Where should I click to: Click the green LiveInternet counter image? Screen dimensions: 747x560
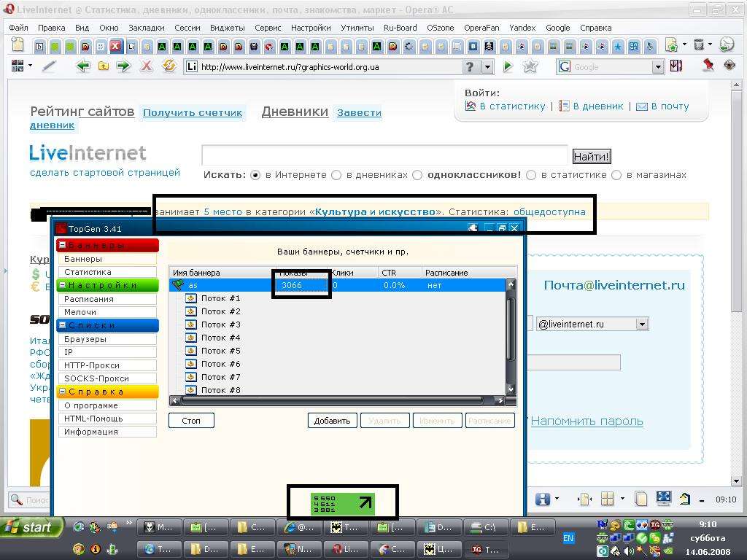point(343,504)
